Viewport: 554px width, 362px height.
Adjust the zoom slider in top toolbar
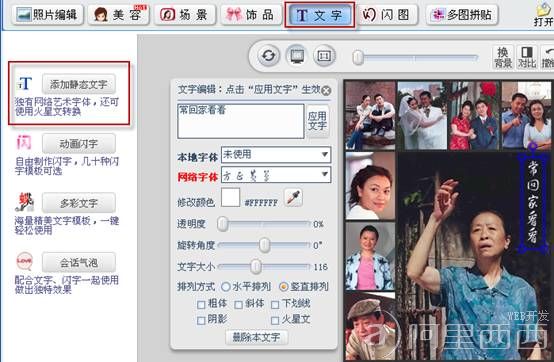click(358, 58)
